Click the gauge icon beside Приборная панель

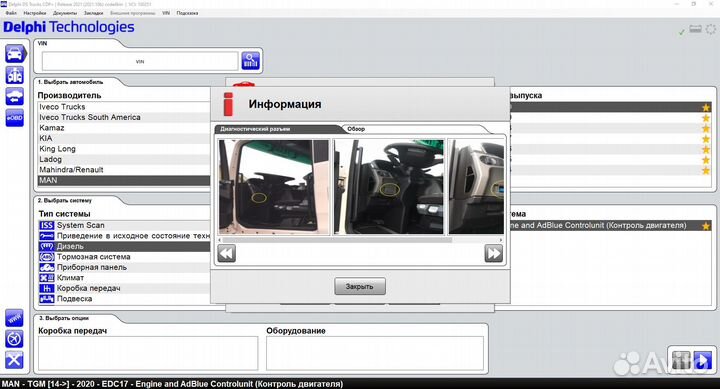[x=47, y=267]
